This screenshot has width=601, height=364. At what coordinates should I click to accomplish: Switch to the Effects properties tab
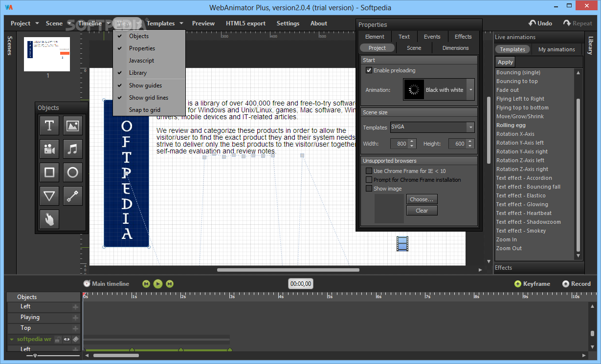[x=463, y=37]
